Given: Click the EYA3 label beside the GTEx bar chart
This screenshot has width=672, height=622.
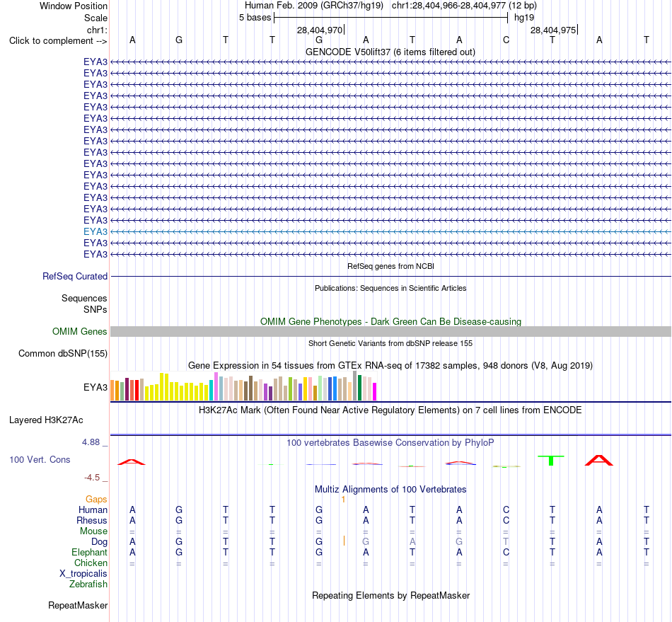Looking at the screenshot, I should [x=95, y=388].
